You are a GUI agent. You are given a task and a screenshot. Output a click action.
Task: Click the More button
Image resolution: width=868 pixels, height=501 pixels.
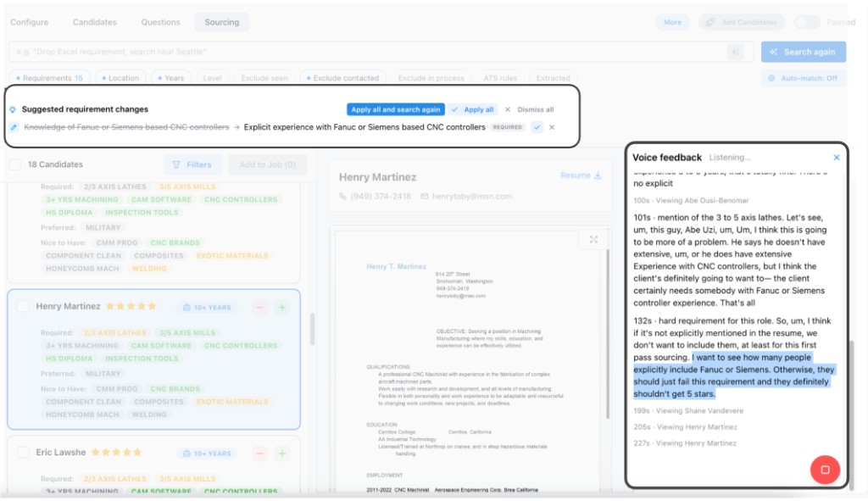672,22
